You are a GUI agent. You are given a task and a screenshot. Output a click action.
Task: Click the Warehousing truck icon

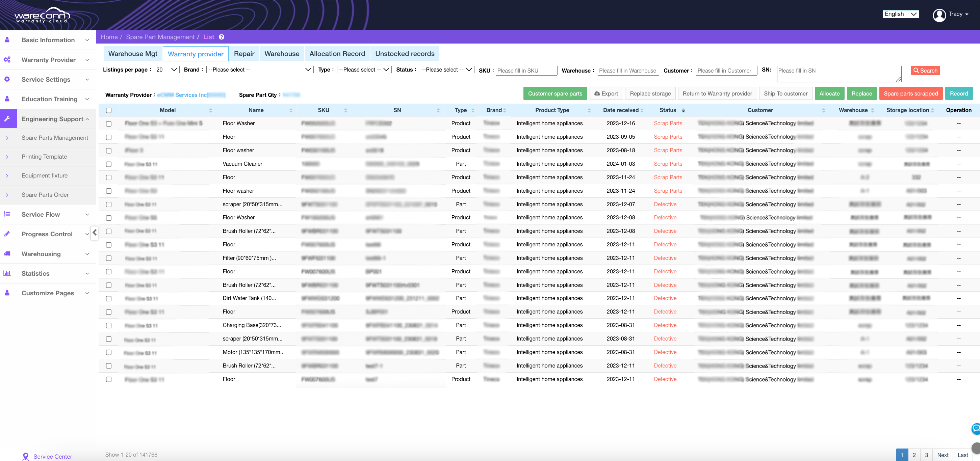(x=7, y=253)
